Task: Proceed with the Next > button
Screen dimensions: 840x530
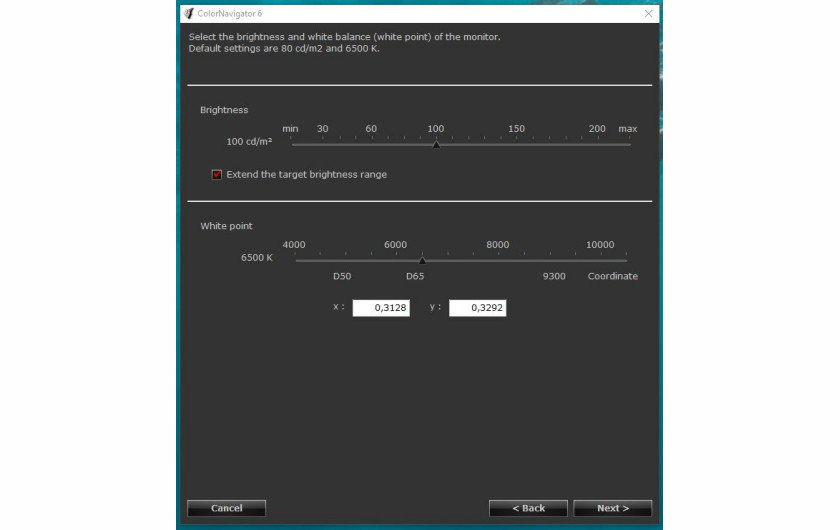Action: tap(613, 508)
